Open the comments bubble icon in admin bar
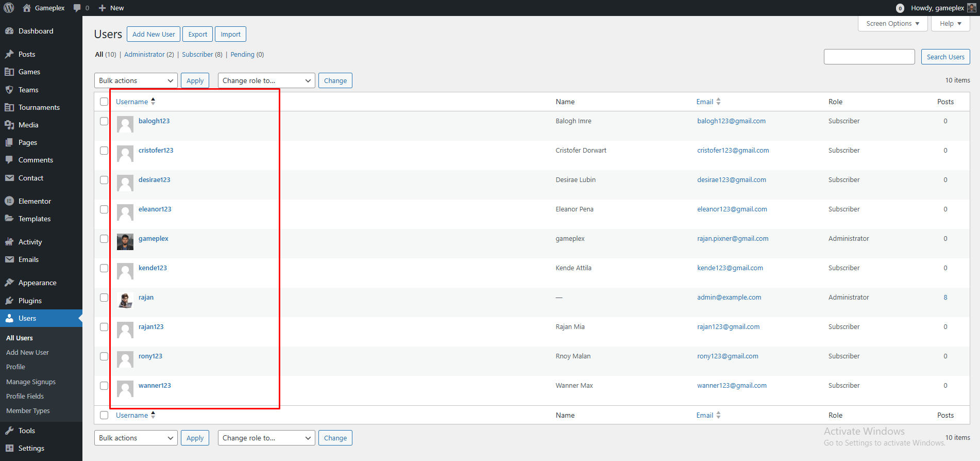This screenshot has width=980, height=461. [77, 8]
